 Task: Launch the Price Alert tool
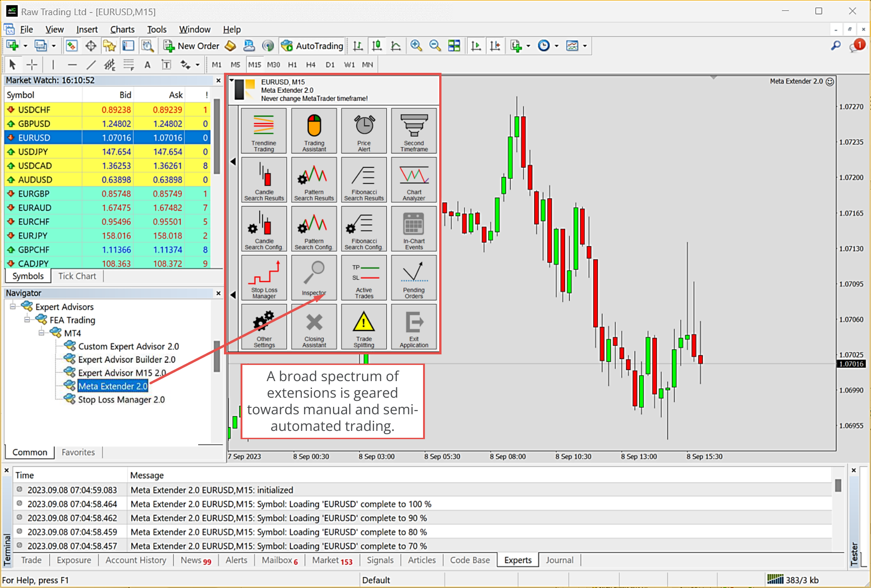point(364,131)
